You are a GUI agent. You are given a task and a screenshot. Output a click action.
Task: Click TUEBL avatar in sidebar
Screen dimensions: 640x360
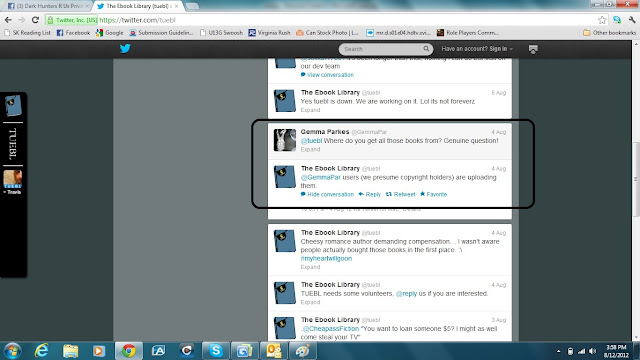[x=13, y=105]
